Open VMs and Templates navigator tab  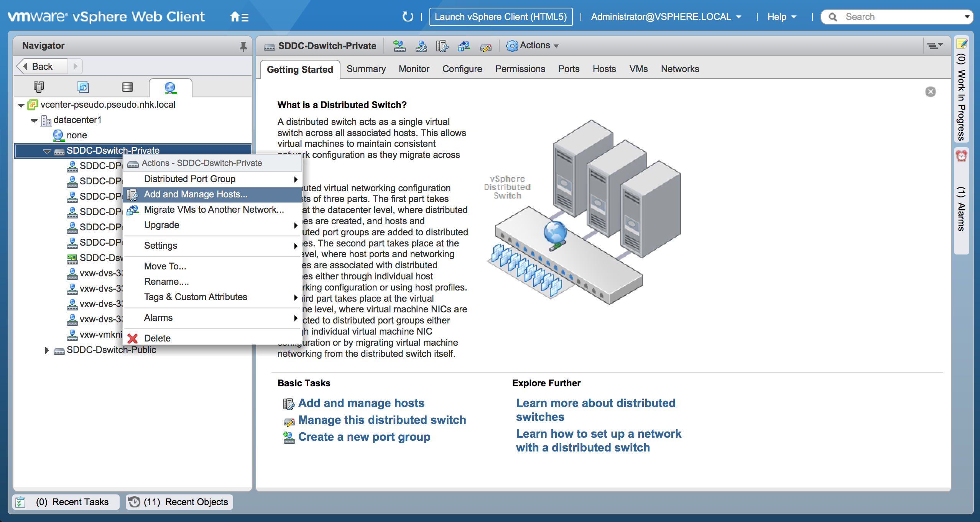click(83, 87)
